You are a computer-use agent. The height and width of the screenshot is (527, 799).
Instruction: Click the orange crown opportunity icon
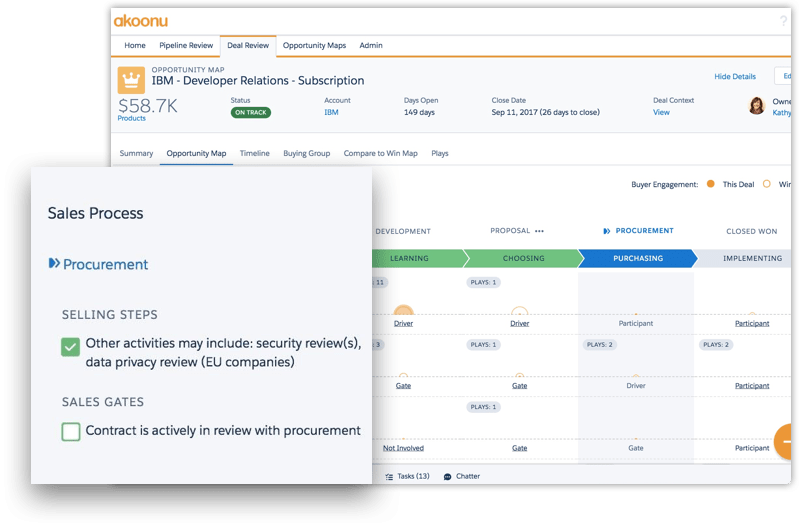(131, 80)
